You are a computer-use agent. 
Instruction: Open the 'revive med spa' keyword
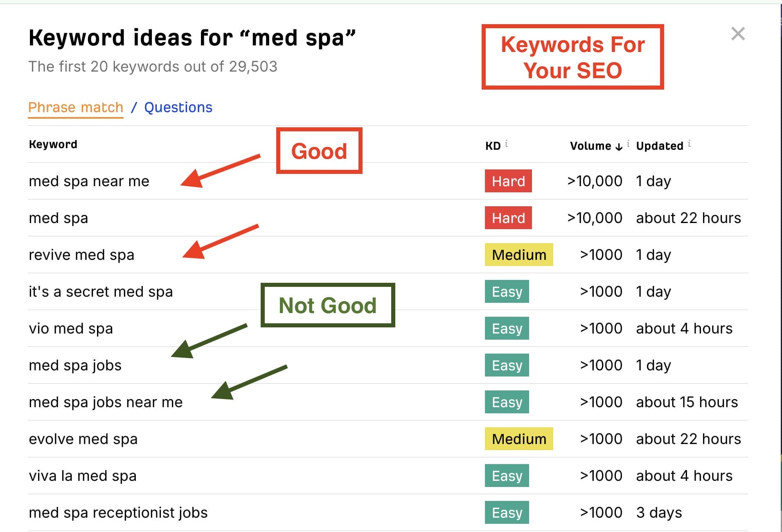pos(81,255)
